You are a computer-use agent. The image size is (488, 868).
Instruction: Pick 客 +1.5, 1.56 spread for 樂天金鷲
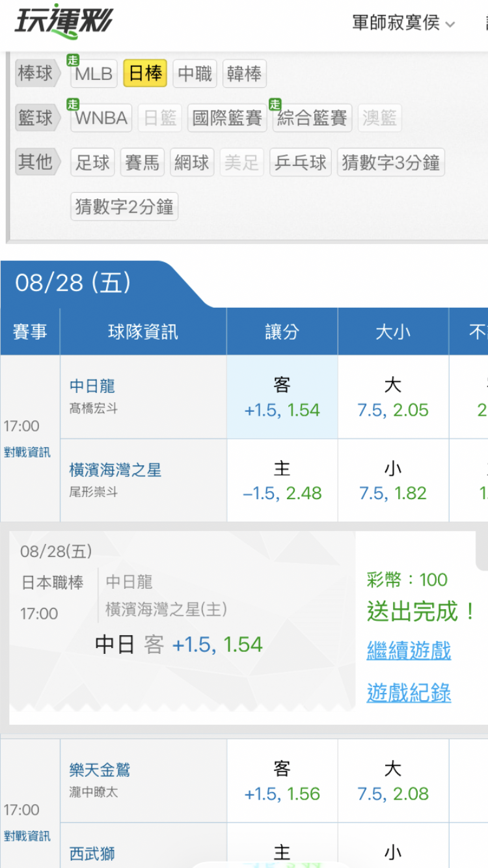tap(282, 781)
